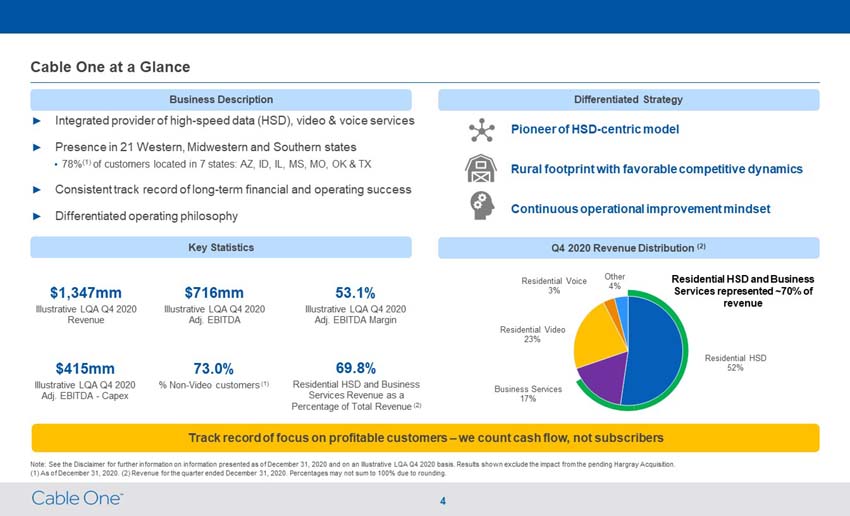
Task: Click the slide page number 4
Action: coord(443,501)
